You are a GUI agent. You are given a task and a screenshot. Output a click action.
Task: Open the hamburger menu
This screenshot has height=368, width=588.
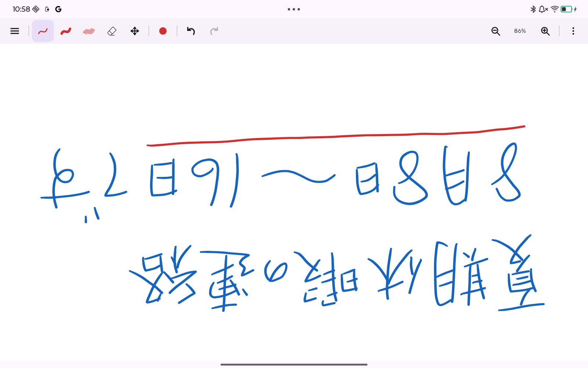pyautogui.click(x=15, y=31)
